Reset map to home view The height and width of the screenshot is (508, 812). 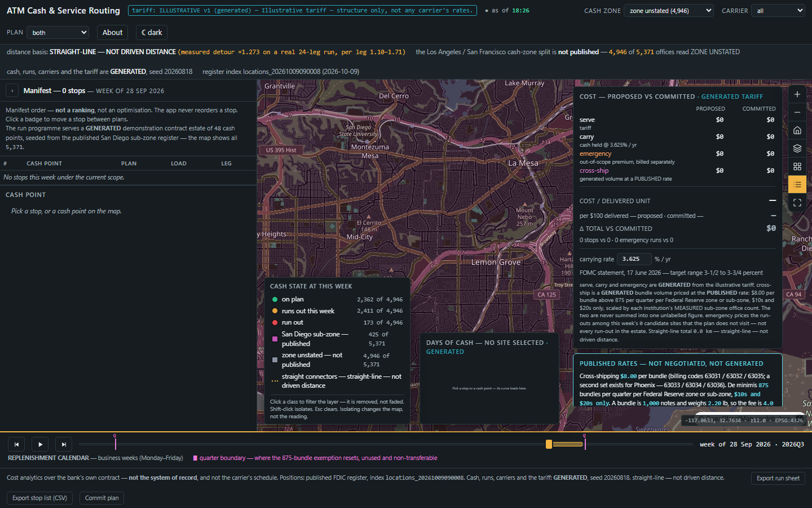[797, 130]
